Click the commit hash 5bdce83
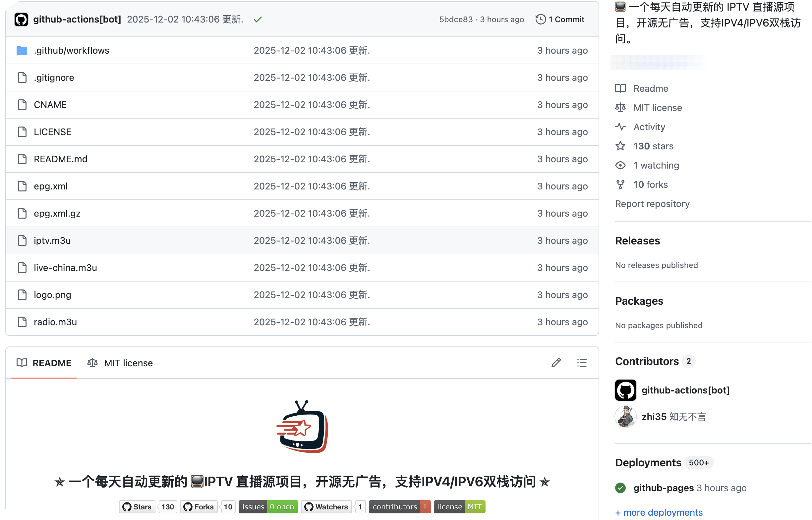812x520 pixels. pos(456,19)
